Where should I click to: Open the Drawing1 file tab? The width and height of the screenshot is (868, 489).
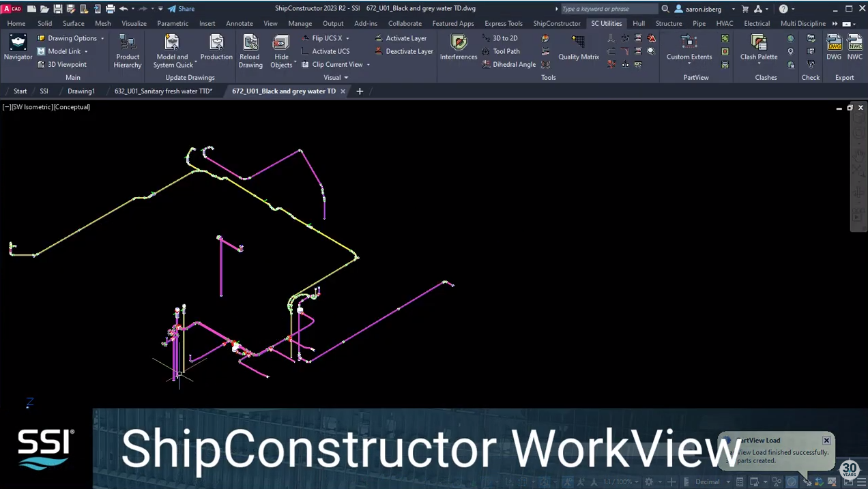[81, 91]
